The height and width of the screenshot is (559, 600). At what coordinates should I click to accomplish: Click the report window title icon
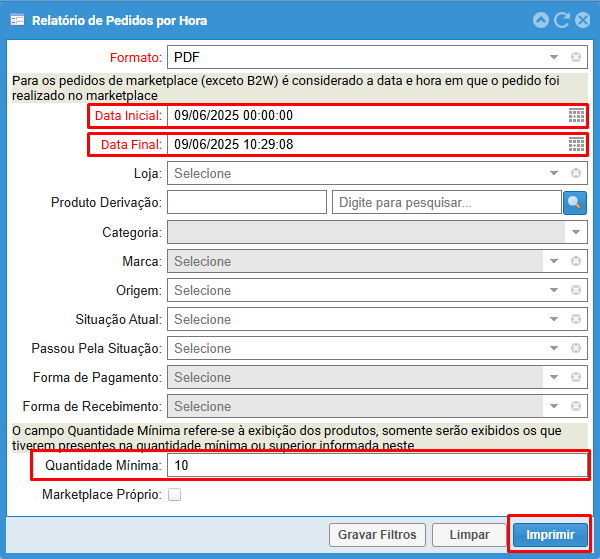point(18,20)
